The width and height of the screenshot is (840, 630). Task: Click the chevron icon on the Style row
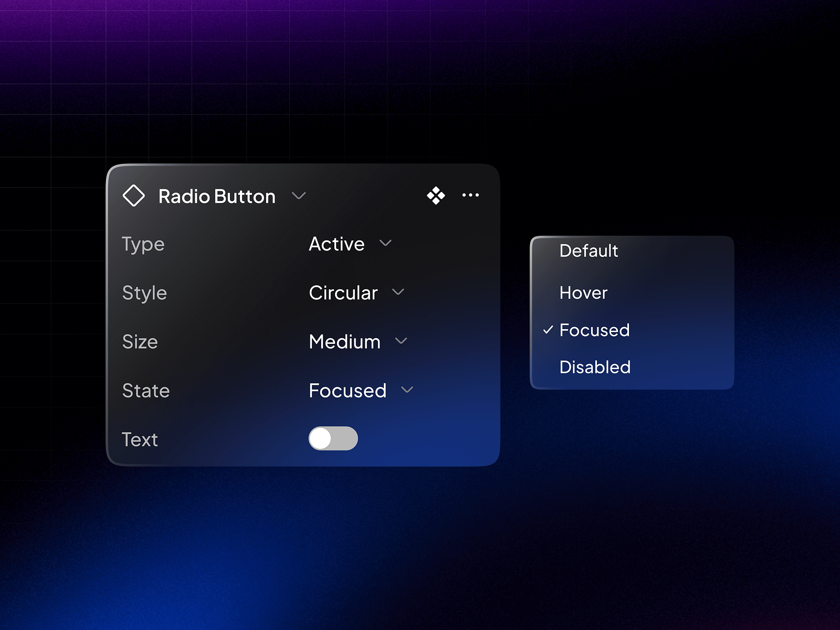[398, 292]
